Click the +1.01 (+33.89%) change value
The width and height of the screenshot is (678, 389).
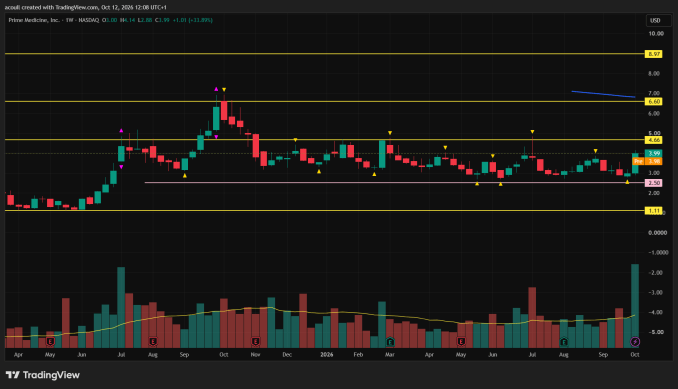click(192, 20)
